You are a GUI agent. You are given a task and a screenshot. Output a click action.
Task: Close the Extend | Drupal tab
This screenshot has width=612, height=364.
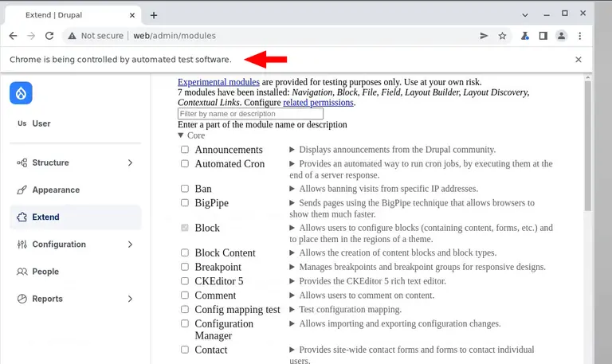(132, 15)
